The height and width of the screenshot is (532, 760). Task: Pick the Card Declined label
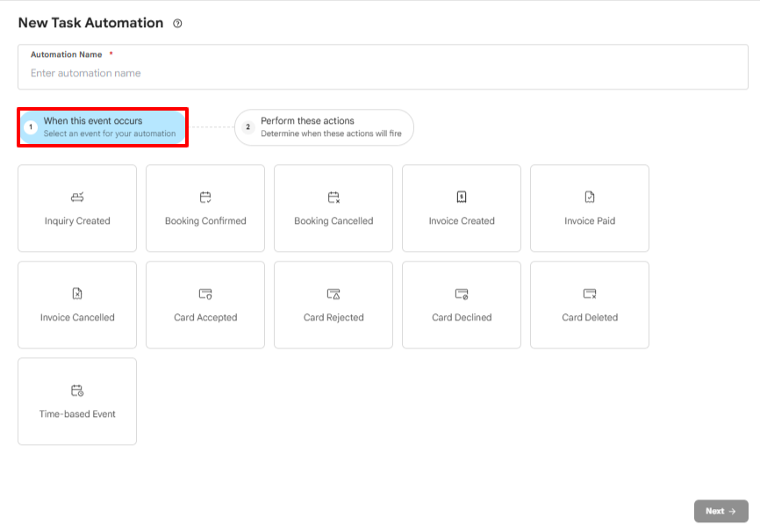(462, 317)
